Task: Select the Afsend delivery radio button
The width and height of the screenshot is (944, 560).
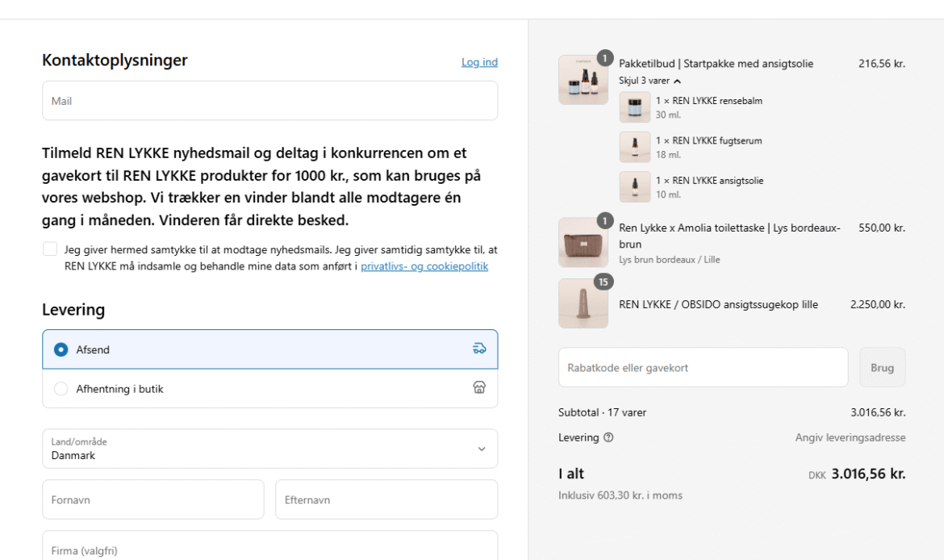Action: point(61,349)
